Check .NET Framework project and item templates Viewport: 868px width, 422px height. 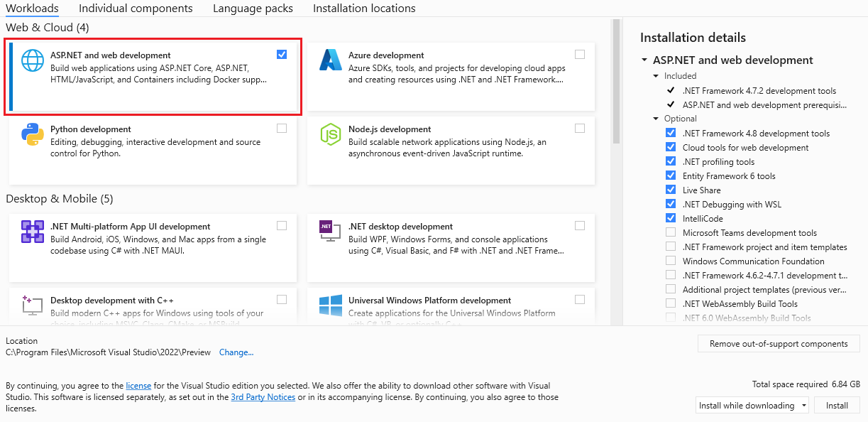[x=671, y=247]
